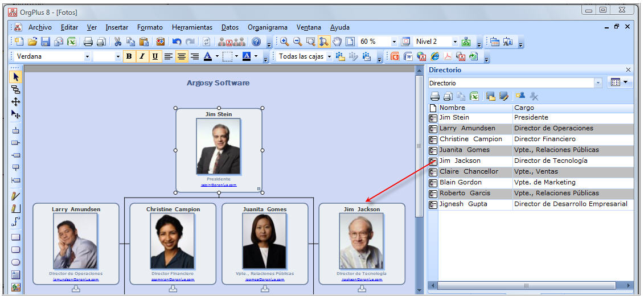Cut selection with the scissors icon

[x=118, y=42]
